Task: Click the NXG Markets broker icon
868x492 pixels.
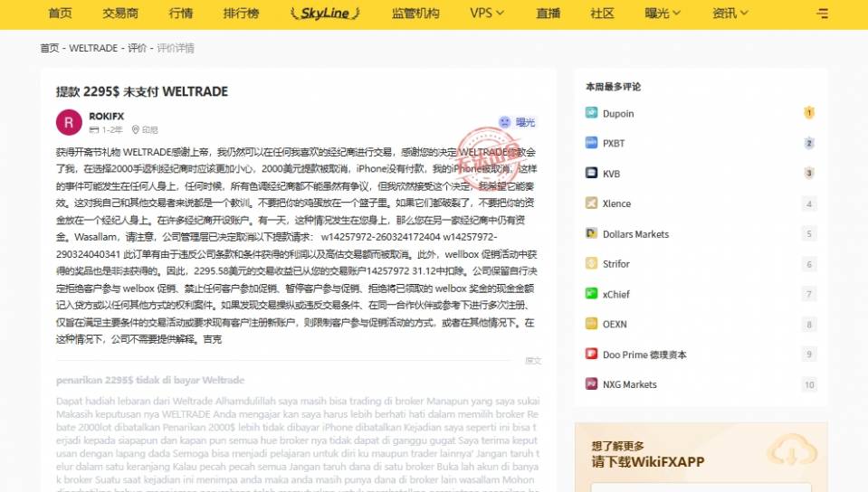Action: tap(591, 383)
